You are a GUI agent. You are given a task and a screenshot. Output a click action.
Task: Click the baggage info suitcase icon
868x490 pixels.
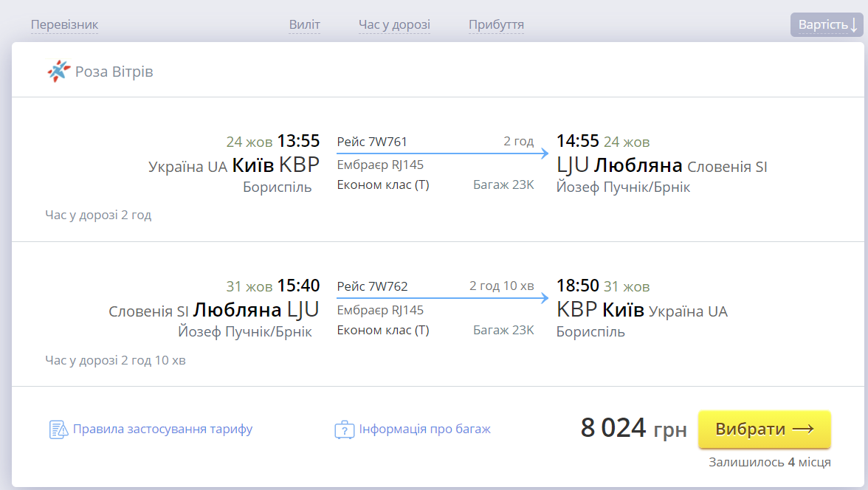(x=344, y=429)
